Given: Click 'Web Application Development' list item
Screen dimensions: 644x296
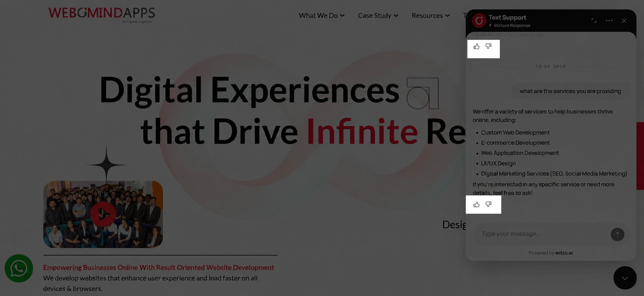Looking at the screenshot, I should click(520, 153).
